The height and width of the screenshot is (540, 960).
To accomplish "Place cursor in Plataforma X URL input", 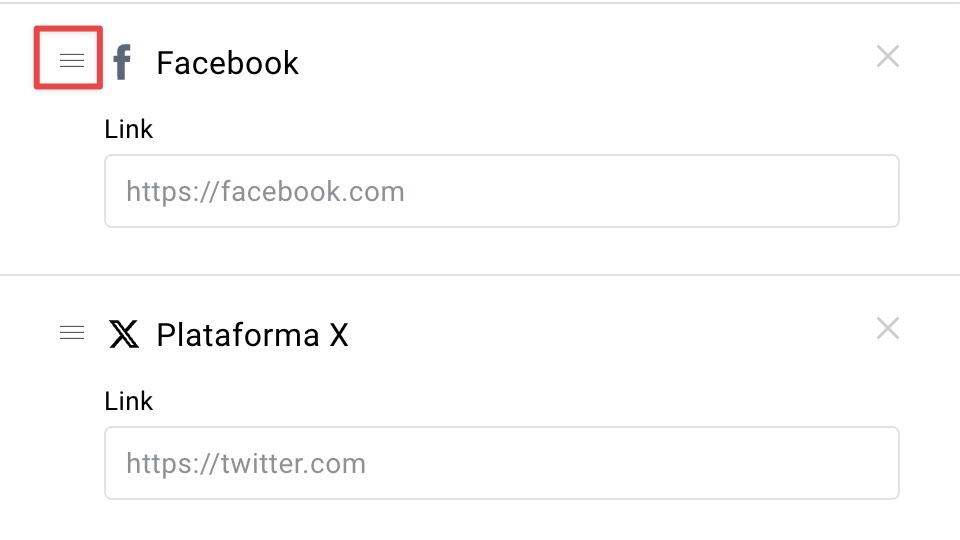I will tap(501, 463).
